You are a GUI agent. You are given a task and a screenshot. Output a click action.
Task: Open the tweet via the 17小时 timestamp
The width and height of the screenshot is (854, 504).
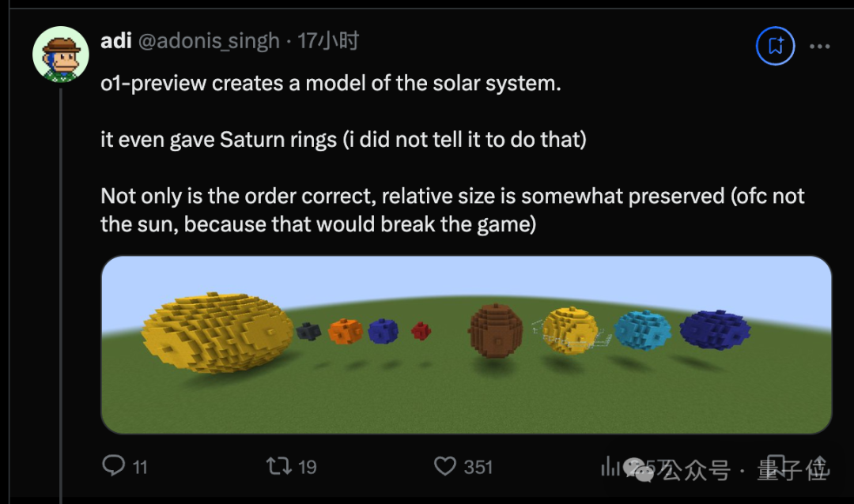[x=328, y=41]
